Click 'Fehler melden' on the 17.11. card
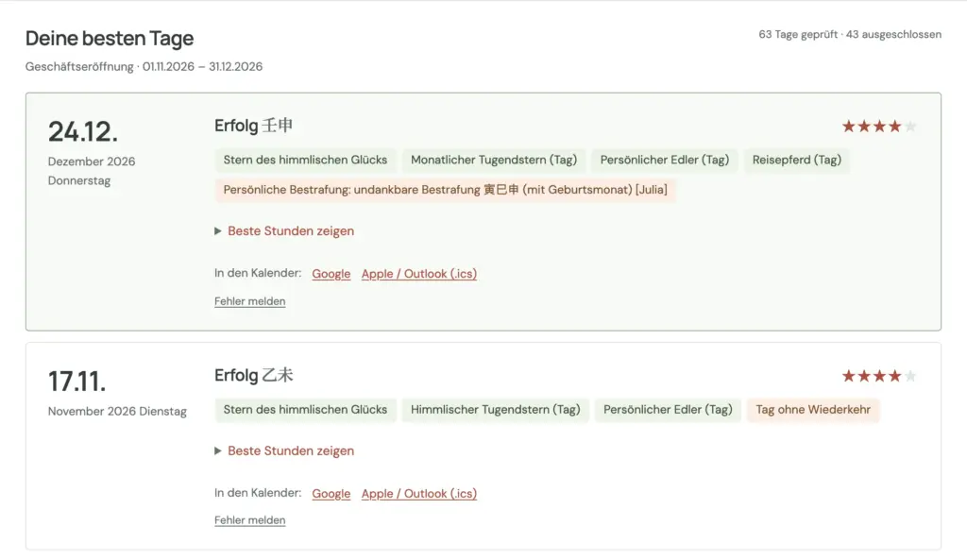Viewport: 967px width, 560px height. click(249, 520)
